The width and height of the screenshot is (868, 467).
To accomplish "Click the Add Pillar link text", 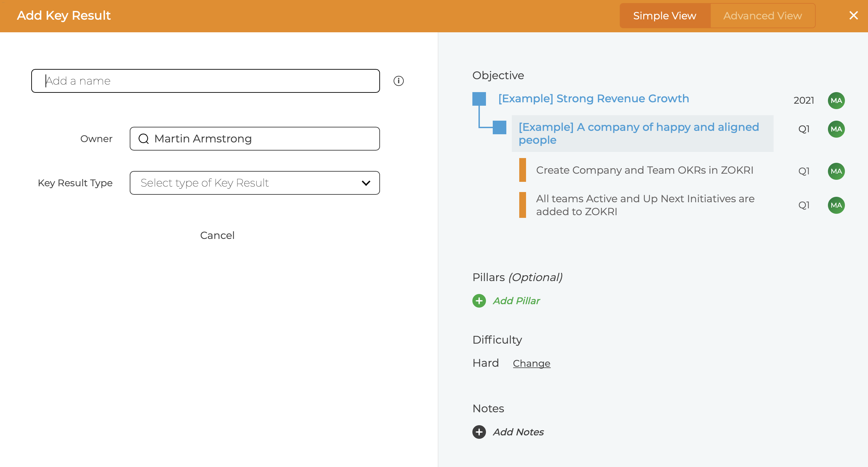I will (517, 301).
